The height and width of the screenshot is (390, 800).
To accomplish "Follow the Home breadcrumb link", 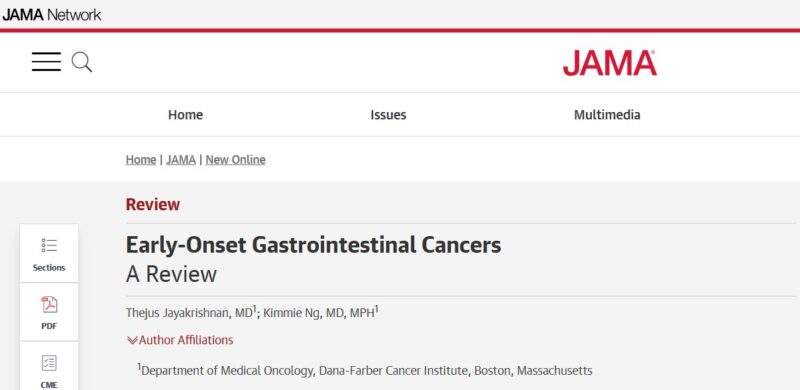I will coord(141,160).
